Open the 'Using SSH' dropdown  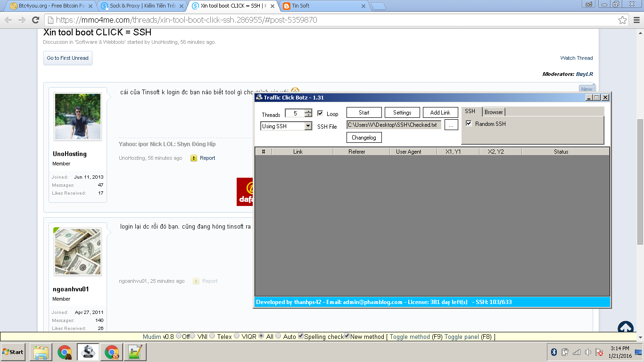286,126
